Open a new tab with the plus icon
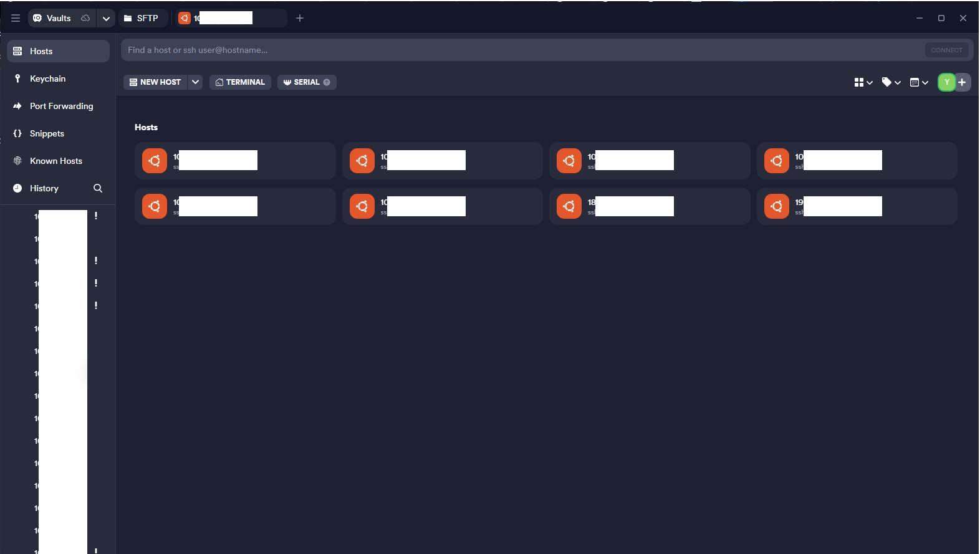The height and width of the screenshot is (554, 980). tap(300, 18)
